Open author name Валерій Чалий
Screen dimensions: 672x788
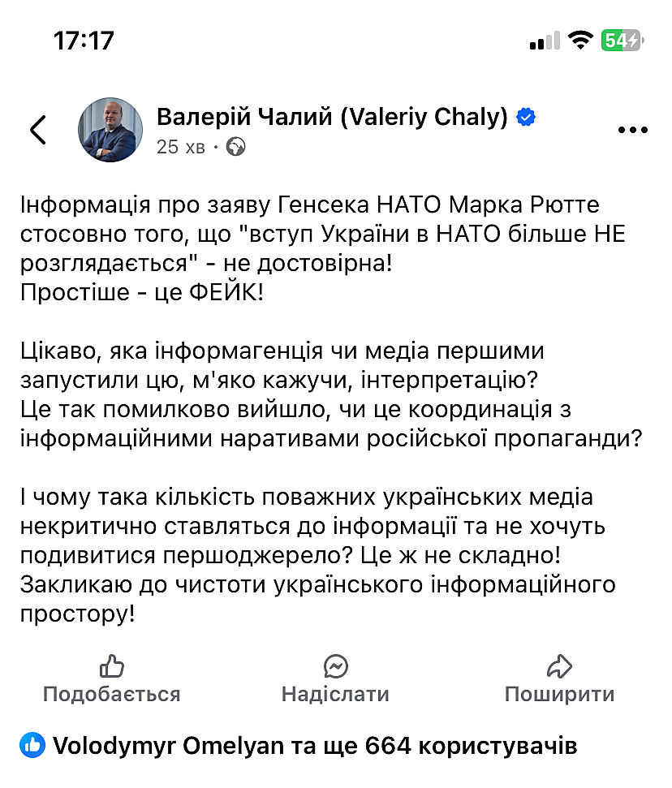[333, 118]
